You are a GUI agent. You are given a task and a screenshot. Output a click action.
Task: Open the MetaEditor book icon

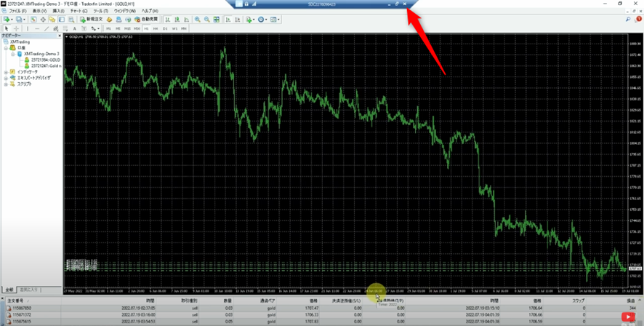109,20
